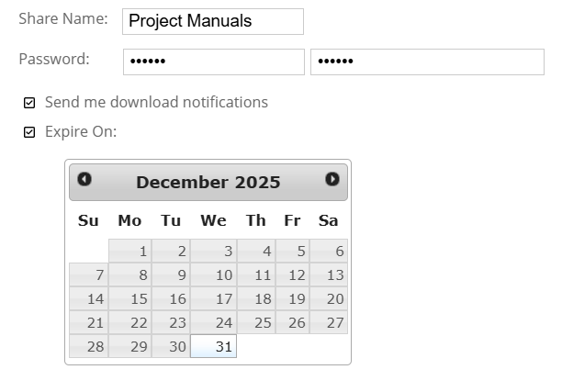Select December 31 in calendar
This screenshot has width=562, height=392.
tap(214, 347)
